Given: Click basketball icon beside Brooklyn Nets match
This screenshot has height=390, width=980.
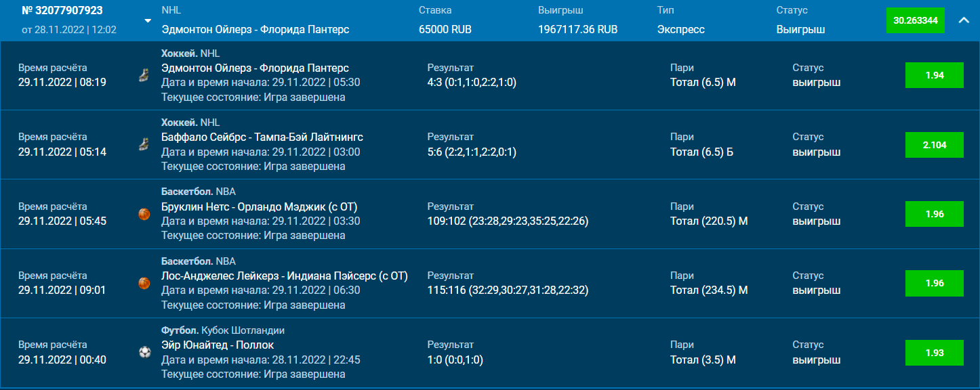Looking at the screenshot, I should [144, 214].
